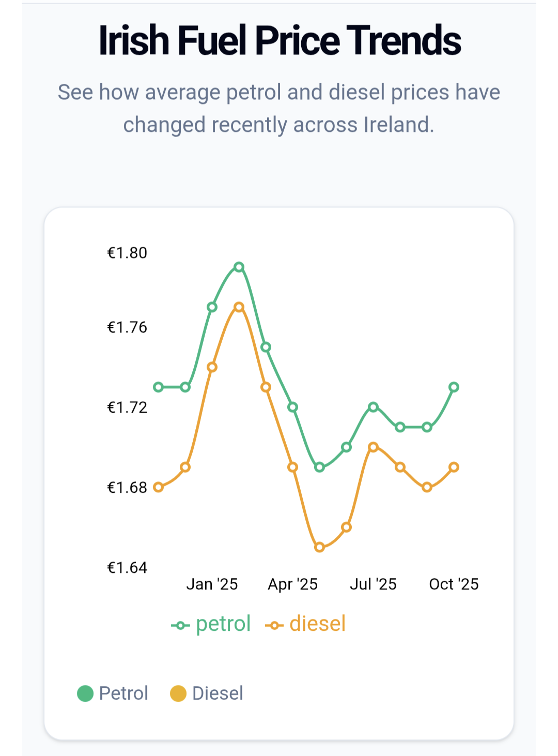Click the 'Irish Fuel Price Trends' heading
Screen dimensions: 558x756
(x=280, y=40)
